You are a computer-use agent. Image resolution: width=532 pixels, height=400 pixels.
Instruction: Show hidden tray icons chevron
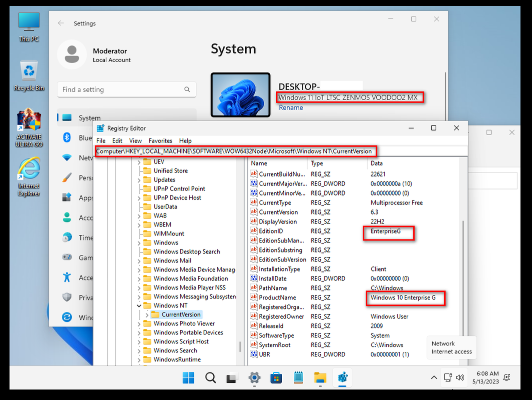434,377
